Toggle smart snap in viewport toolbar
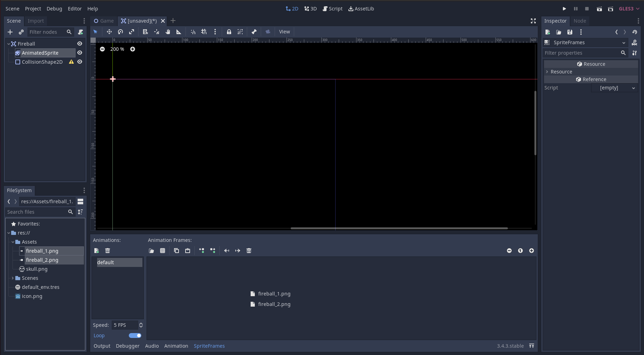The image size is (644, 355). (193, 32)
